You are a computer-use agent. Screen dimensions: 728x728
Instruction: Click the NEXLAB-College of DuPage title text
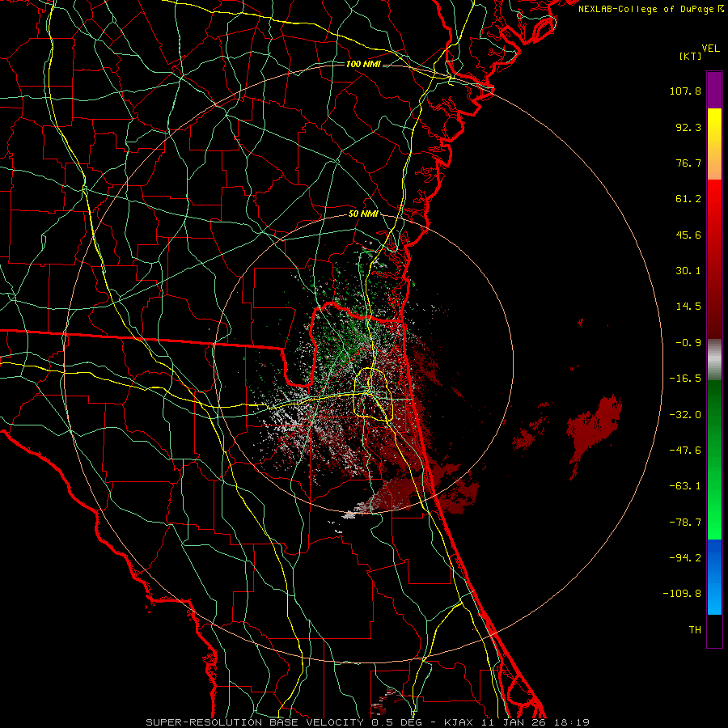tap(651, 9)
